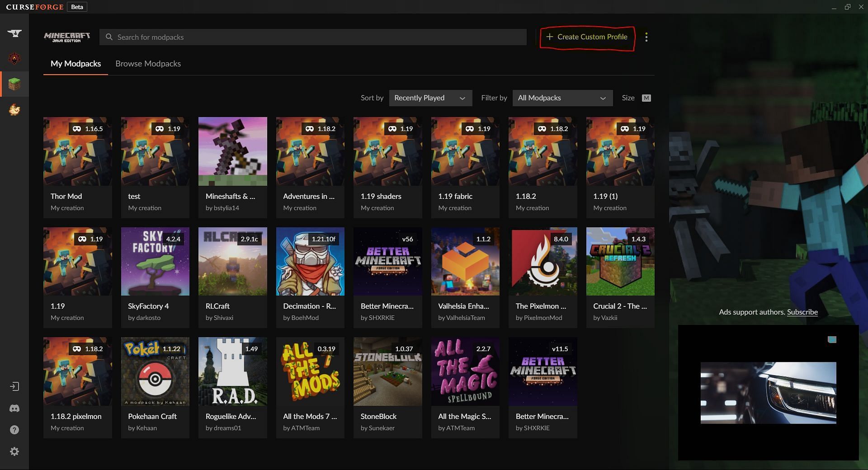This screenshot has width=868, height=470.
Task: Open the Roguelike Adventures R.A.D. thumbnail
Action: [x=233, y=371]
